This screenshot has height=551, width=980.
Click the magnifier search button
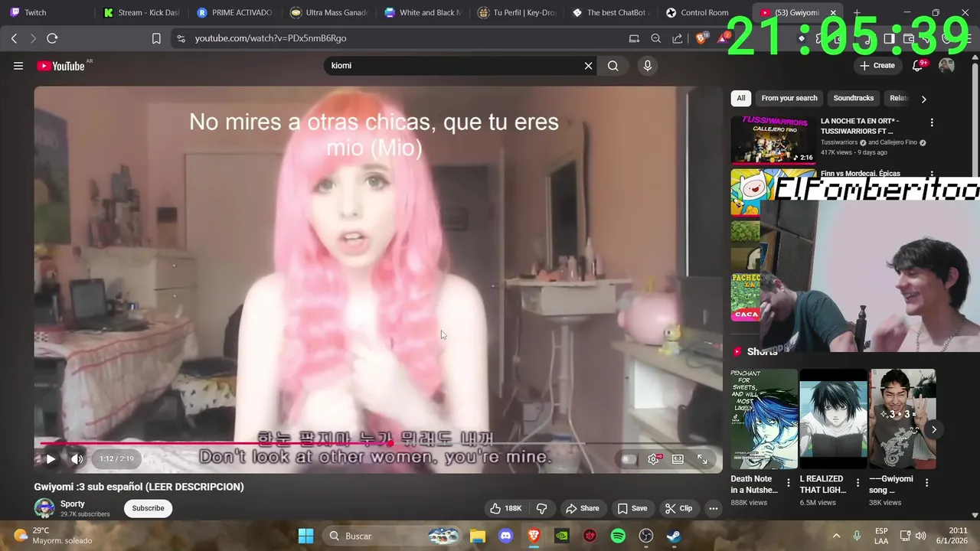coord(613,66)
